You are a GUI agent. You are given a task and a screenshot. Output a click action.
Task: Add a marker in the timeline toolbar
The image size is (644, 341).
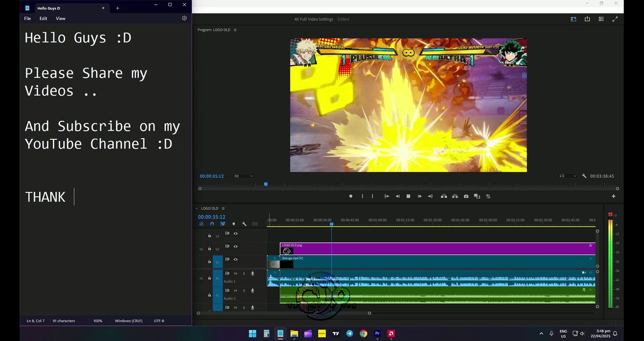click(233, 224)
